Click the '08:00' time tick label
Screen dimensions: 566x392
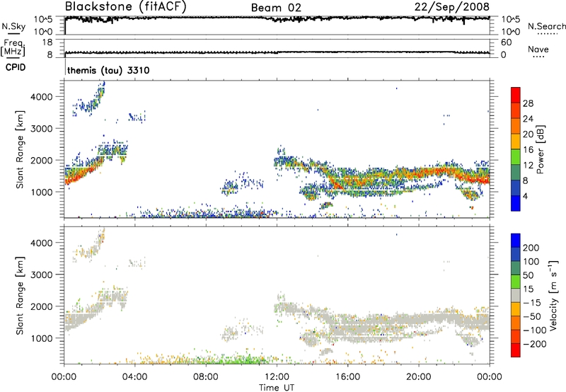(x=206, y=377)
